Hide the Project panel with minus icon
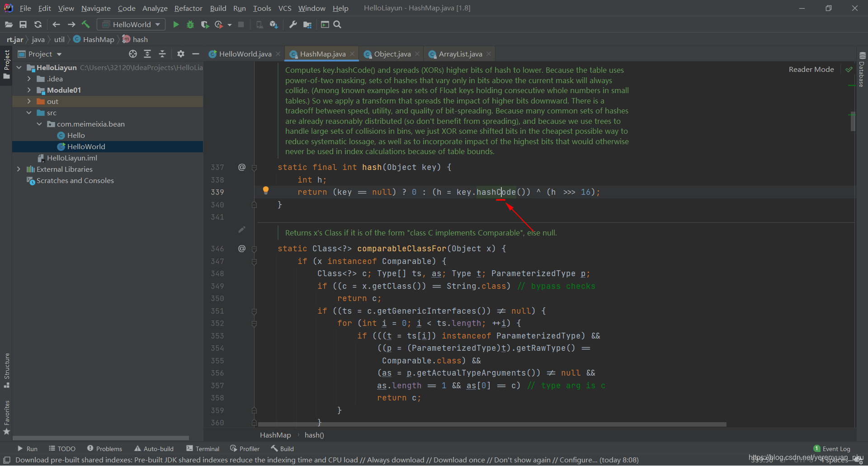 pyautogui.click(x=196, y=54)
